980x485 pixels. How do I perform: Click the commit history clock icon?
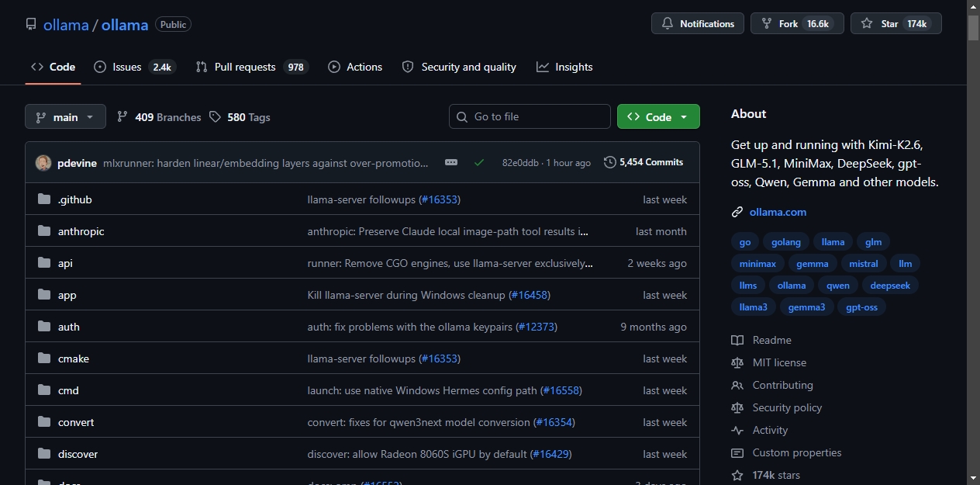(610, 162)
